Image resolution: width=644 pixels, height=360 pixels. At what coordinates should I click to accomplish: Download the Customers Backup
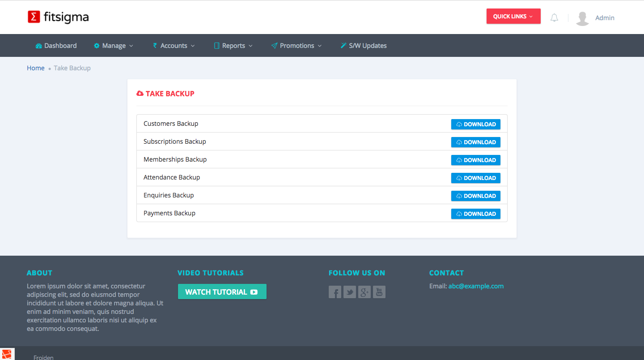475,124
